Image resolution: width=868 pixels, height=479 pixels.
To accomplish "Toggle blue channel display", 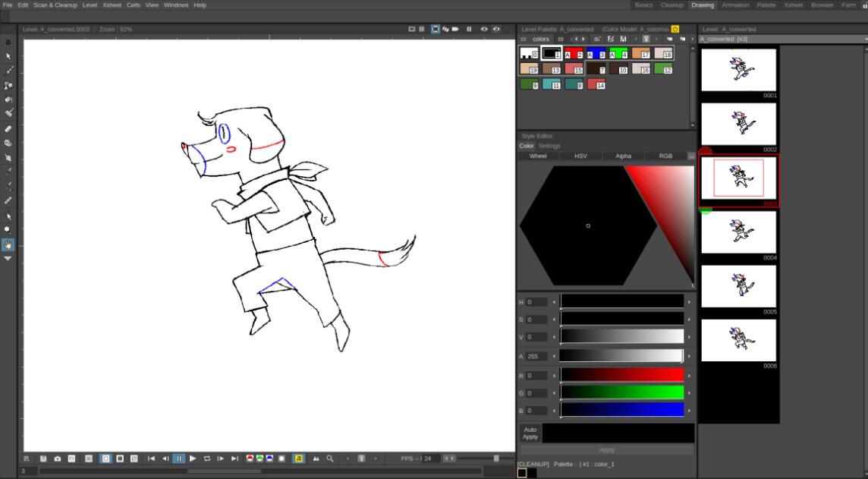I will (x=269, y=459).
